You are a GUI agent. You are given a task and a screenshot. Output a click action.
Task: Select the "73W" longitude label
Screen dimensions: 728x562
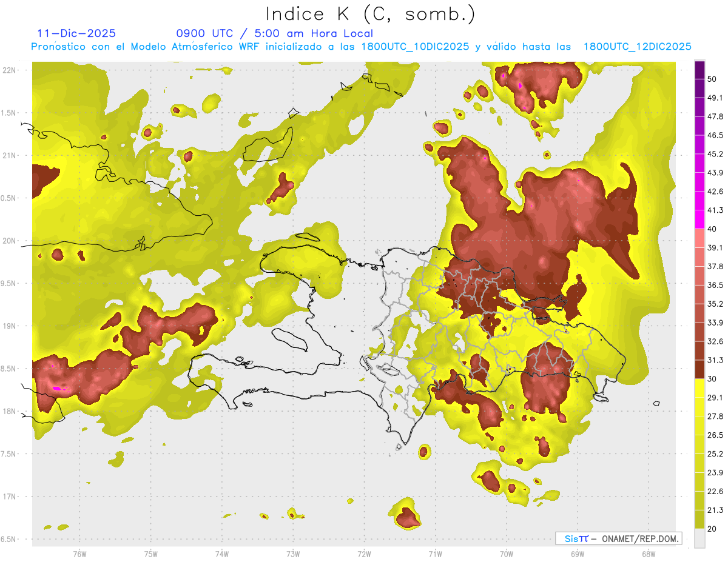click(293, 554)
